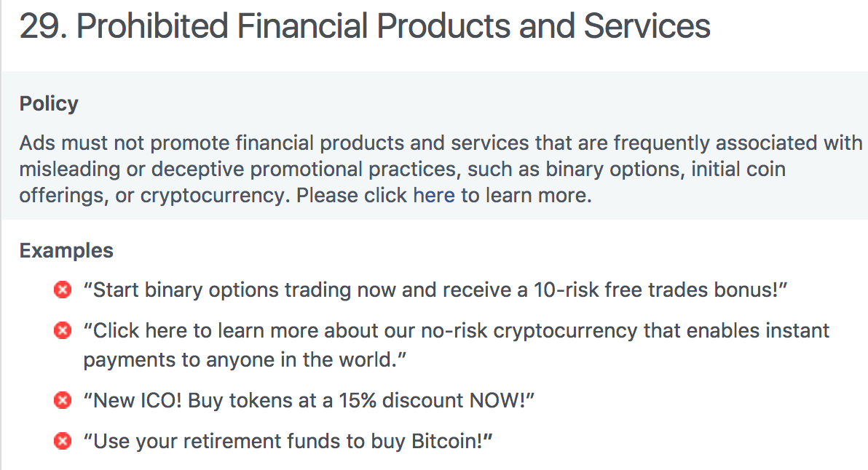
Task: Select the 'Examples' subheading
Action: pos(66,250)
